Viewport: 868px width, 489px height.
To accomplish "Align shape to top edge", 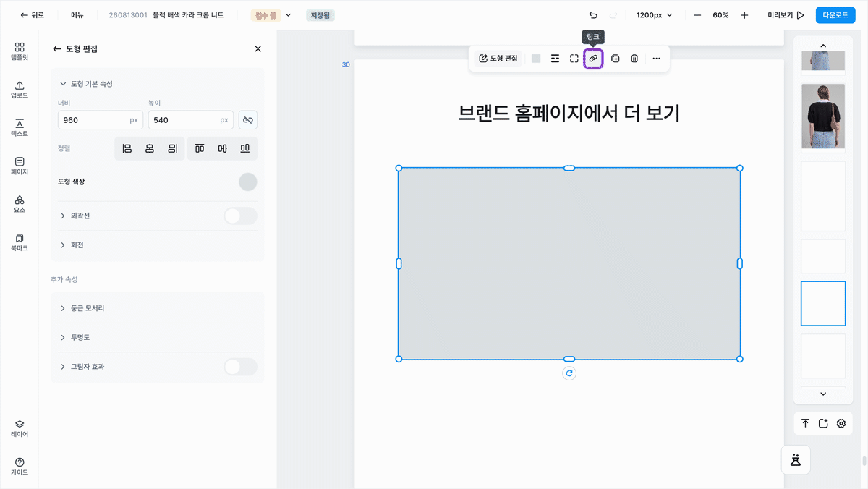I will [200, 148].
